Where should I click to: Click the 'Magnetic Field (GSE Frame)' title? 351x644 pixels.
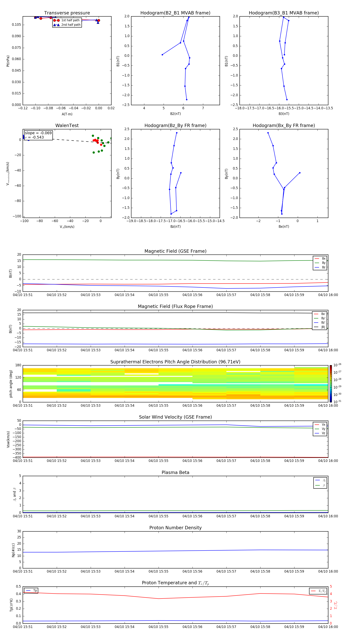click(x=175, y=251)
